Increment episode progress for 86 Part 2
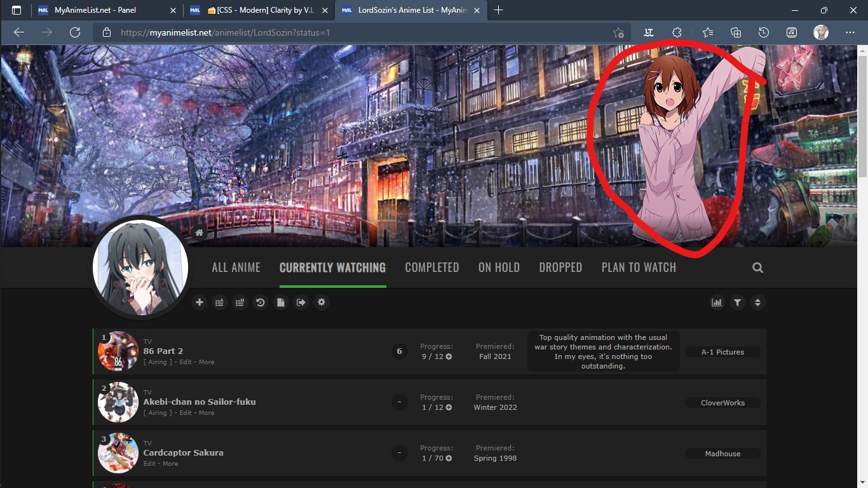868x488 pixels. pyautogui.click(x=449, y=356)
